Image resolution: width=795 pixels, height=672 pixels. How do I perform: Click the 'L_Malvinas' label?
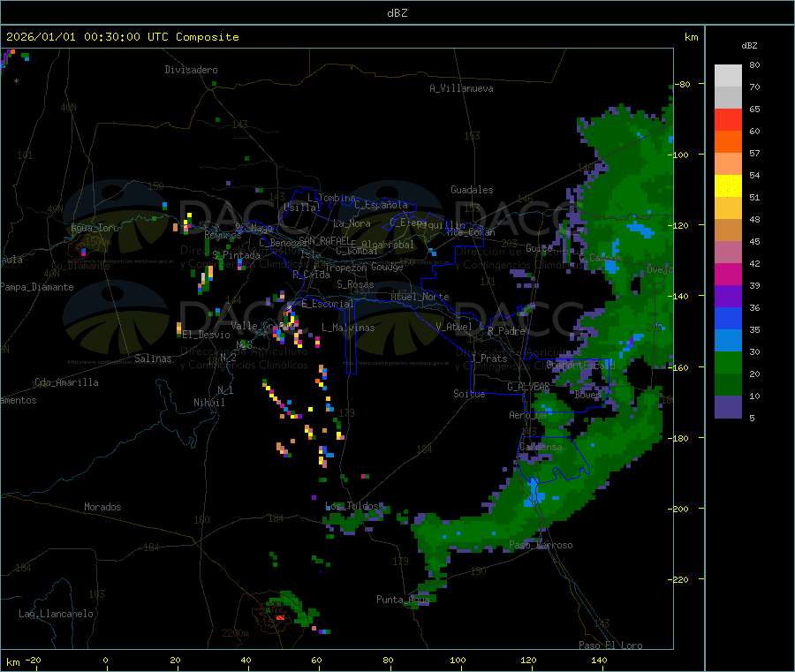click(348, 328)
